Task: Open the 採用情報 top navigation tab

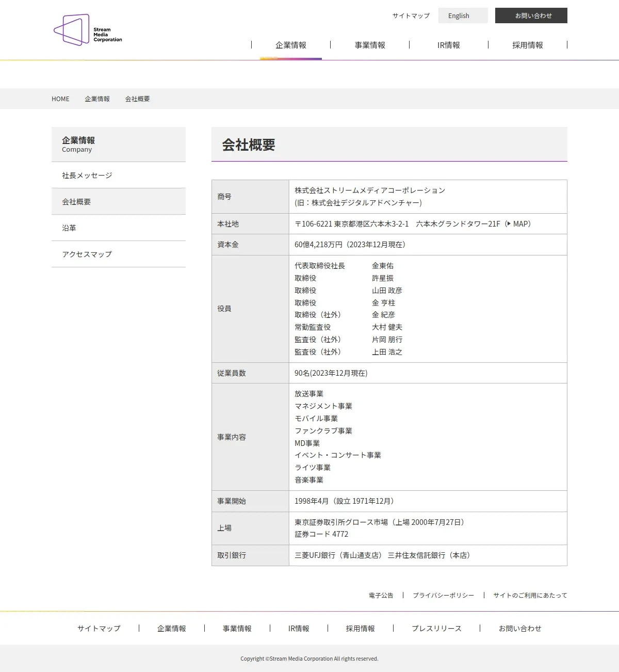Action: 528,45
